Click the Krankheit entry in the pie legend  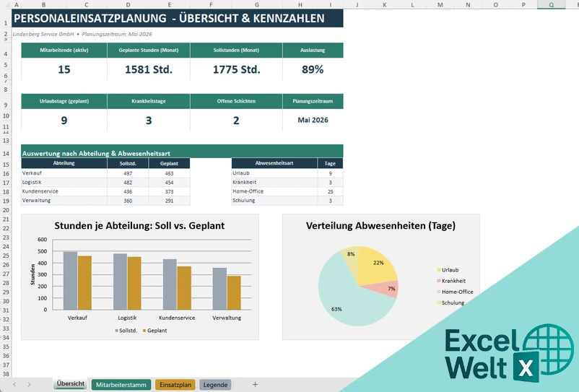click(451, 281)
